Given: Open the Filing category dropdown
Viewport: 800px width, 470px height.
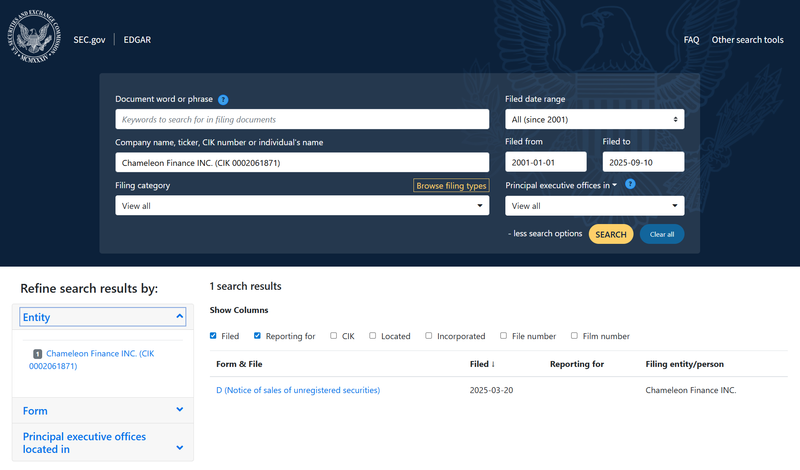Looking at the screenshot, I should coord(302,206).
